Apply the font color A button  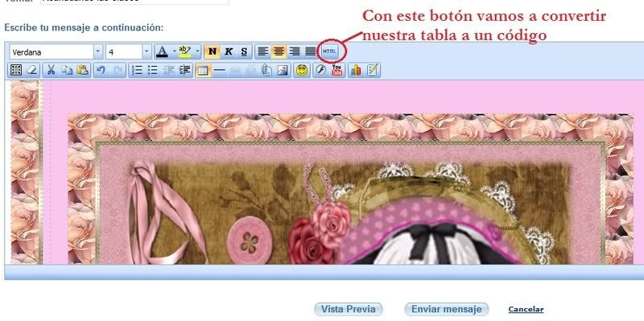[x=163, y=51]
